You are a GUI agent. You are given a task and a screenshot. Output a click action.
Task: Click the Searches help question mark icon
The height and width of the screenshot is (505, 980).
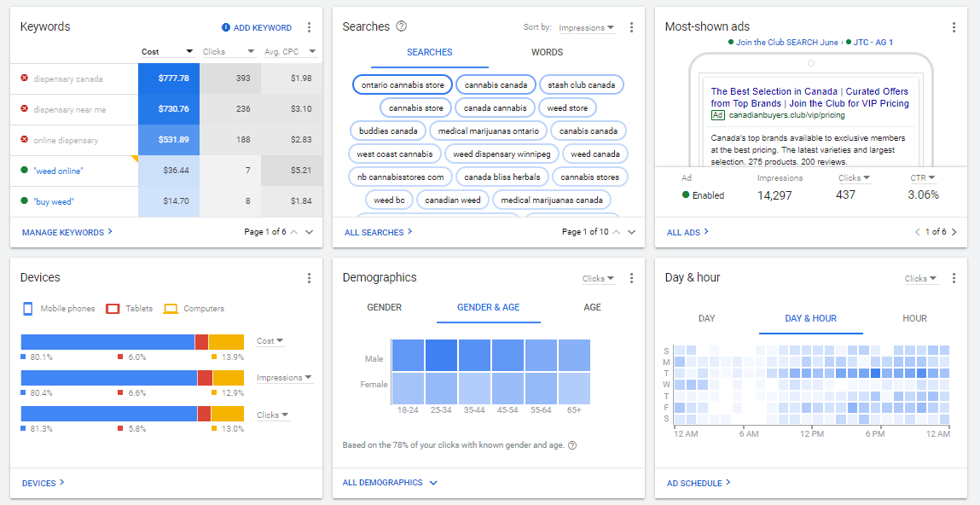coord(402,26)
